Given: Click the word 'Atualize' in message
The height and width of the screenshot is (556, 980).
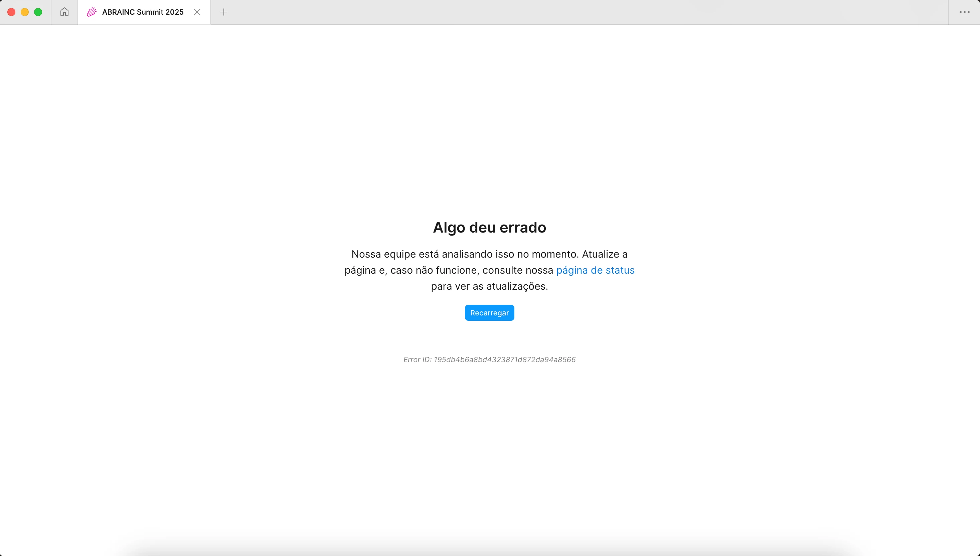Looking at the screenshot, I should click(x=601, y=254).
